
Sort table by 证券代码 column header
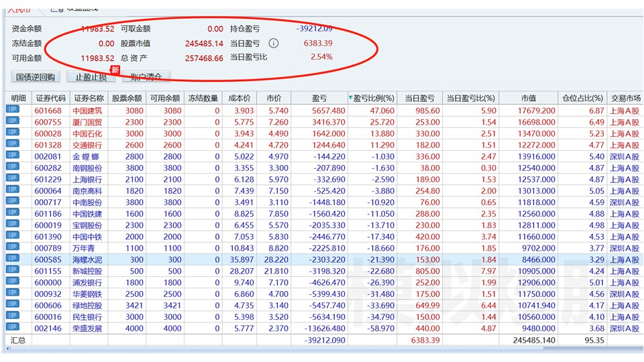(x=51, y=98)
